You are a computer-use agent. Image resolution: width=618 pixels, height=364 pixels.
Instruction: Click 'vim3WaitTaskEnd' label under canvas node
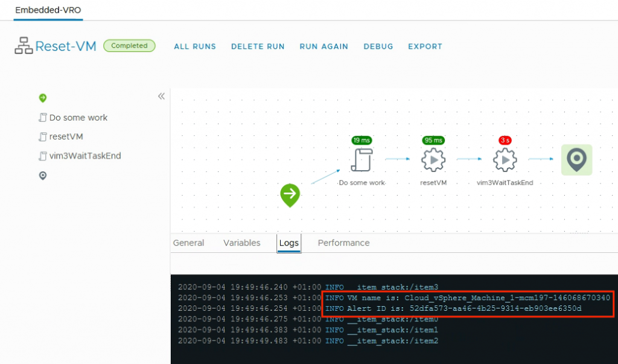click(x=505, y=182)
